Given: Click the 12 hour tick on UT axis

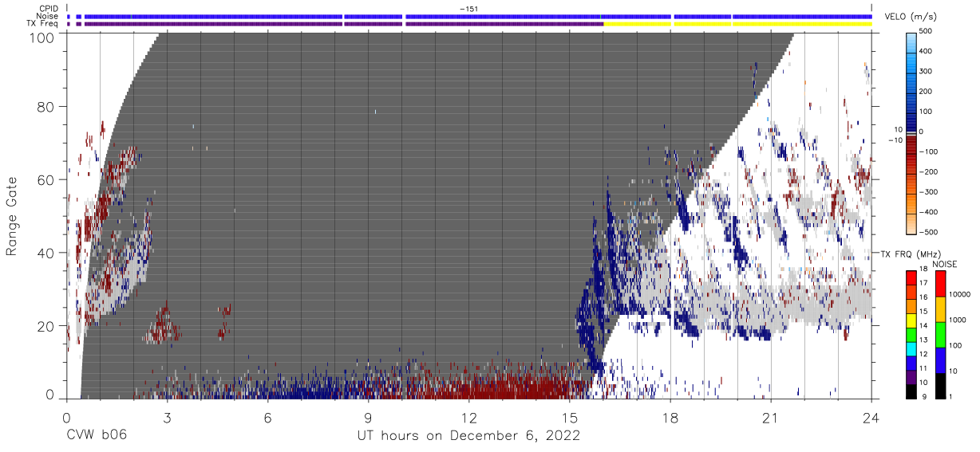Looking at the screenshot, I should tap(468, 416).
